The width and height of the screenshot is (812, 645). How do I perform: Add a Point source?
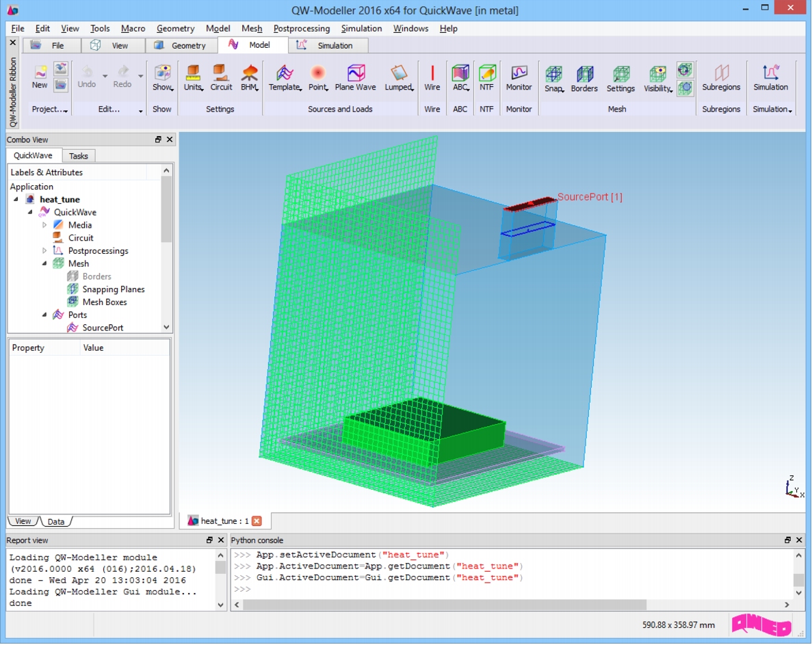[318, 77]
